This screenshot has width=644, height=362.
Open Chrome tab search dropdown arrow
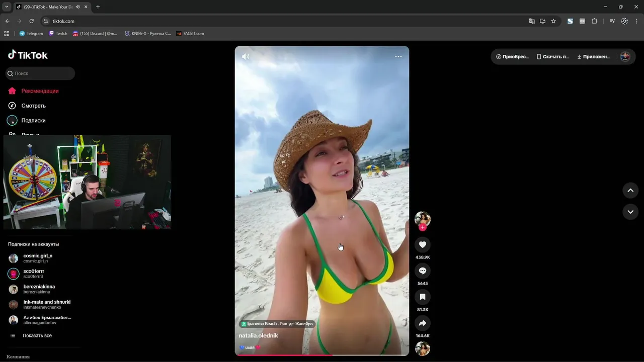coord(7,7)
